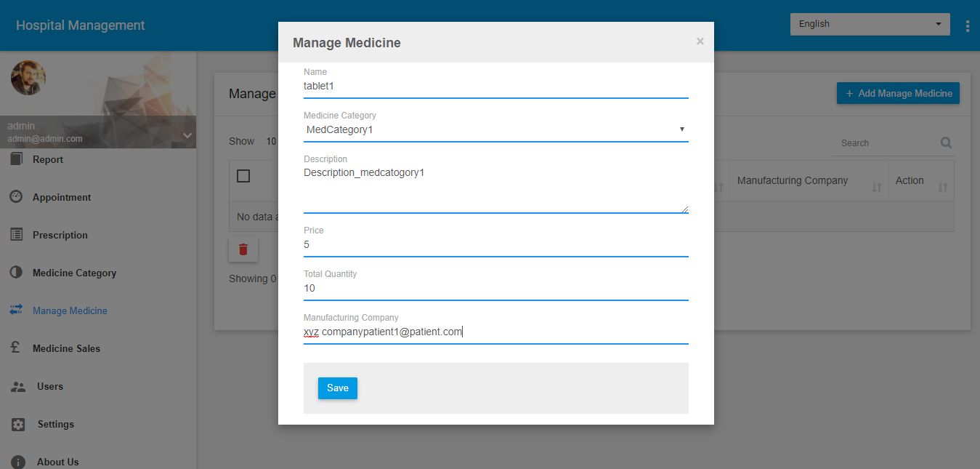Toggle the select-all table checkbox
This screenshot has height=469, width=980.
[x=243, y=176]
